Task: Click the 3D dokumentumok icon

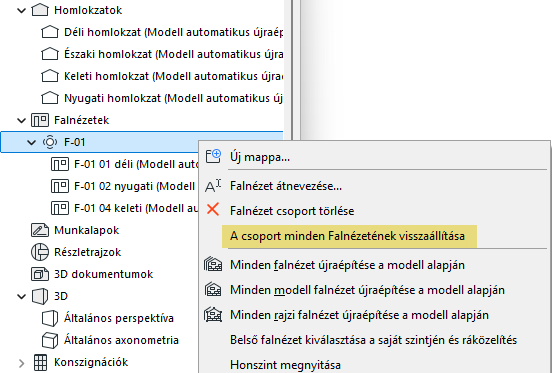Action: click(40, 274)
